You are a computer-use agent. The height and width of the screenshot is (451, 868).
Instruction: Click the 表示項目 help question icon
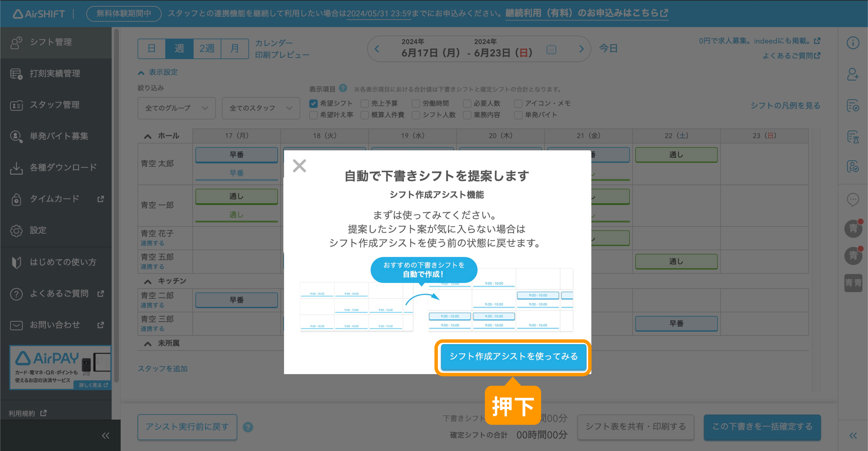[x=343, y=88]
